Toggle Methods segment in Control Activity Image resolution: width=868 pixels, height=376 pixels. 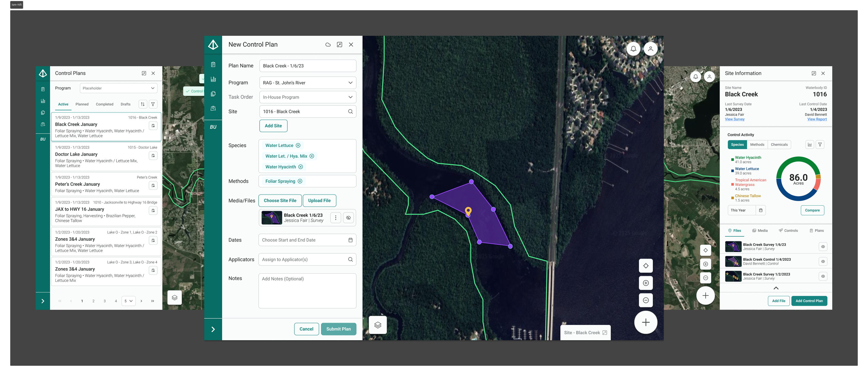(757, 145)
